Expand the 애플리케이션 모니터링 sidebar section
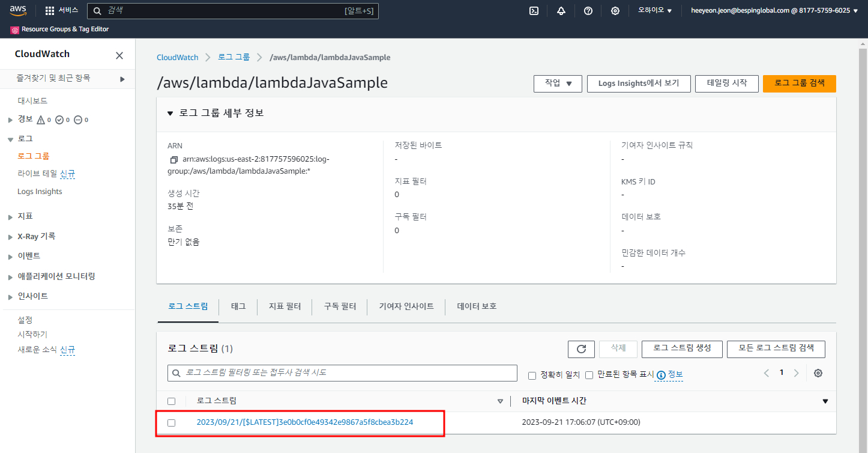 (x=10, y=278)
